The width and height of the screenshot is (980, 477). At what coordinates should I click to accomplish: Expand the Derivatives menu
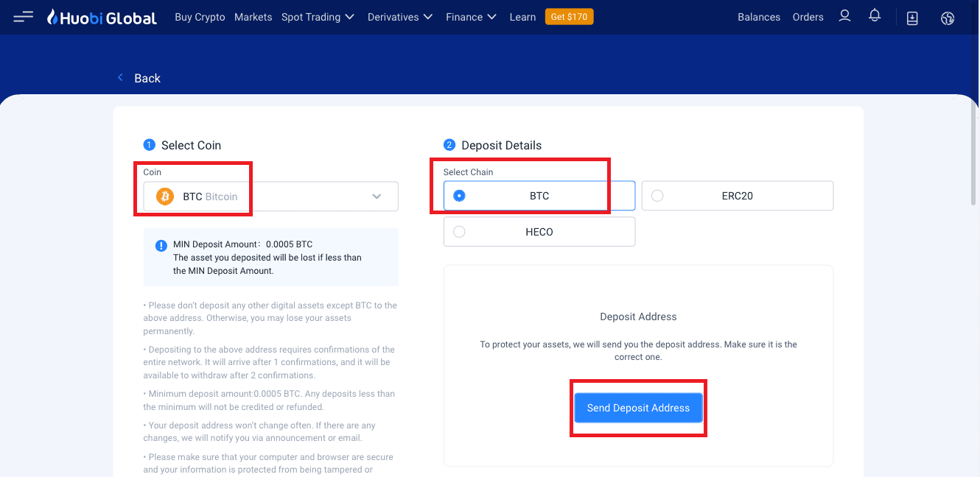point(400,17)
